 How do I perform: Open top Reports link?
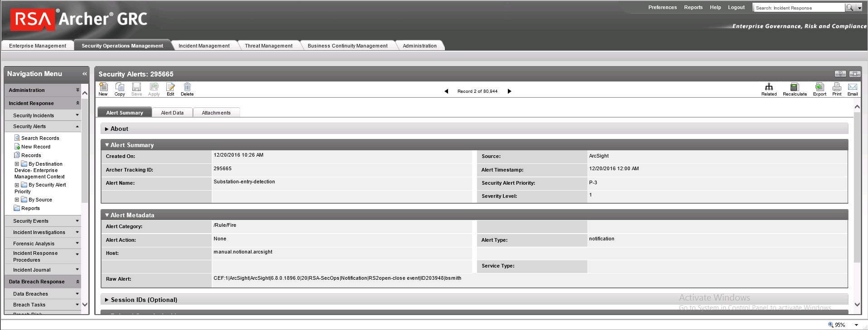(693, 7)
